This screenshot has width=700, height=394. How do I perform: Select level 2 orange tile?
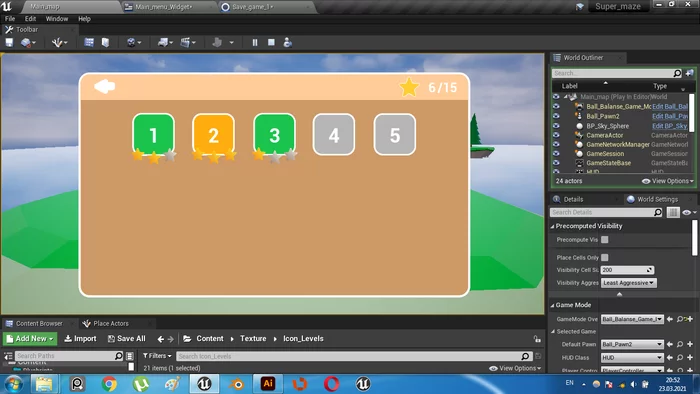pos(213,134)
